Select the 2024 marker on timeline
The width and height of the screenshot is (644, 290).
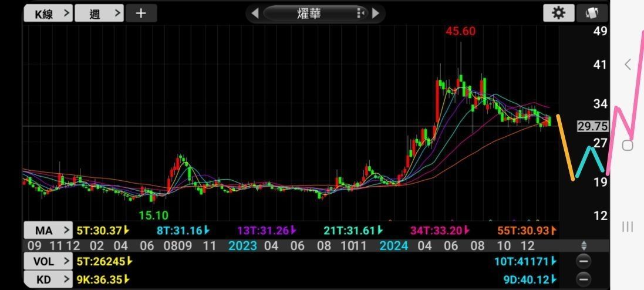(x=393, y=246)
